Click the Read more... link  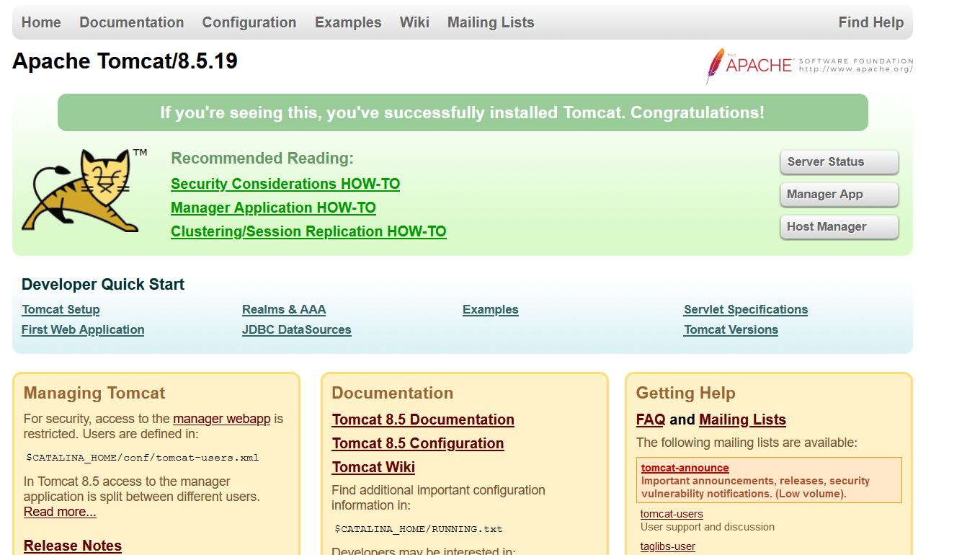60,512
